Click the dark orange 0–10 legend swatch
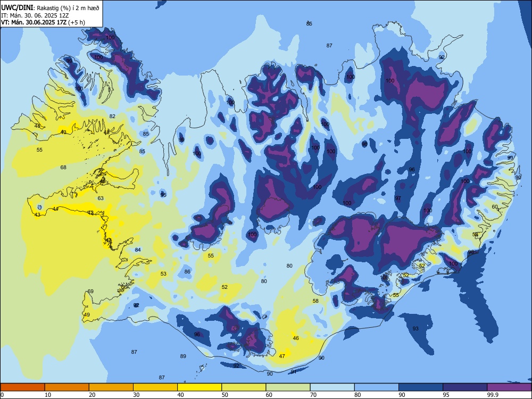This screenshot has height=399, width=532. pos(23,387)
